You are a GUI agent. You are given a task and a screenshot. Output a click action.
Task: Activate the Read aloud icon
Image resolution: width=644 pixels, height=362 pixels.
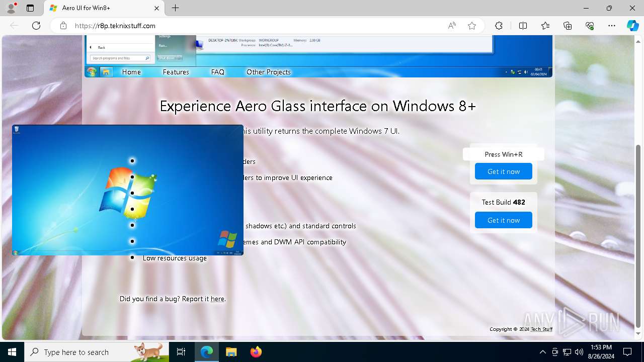pyautogui.click(x=452, y=26)
